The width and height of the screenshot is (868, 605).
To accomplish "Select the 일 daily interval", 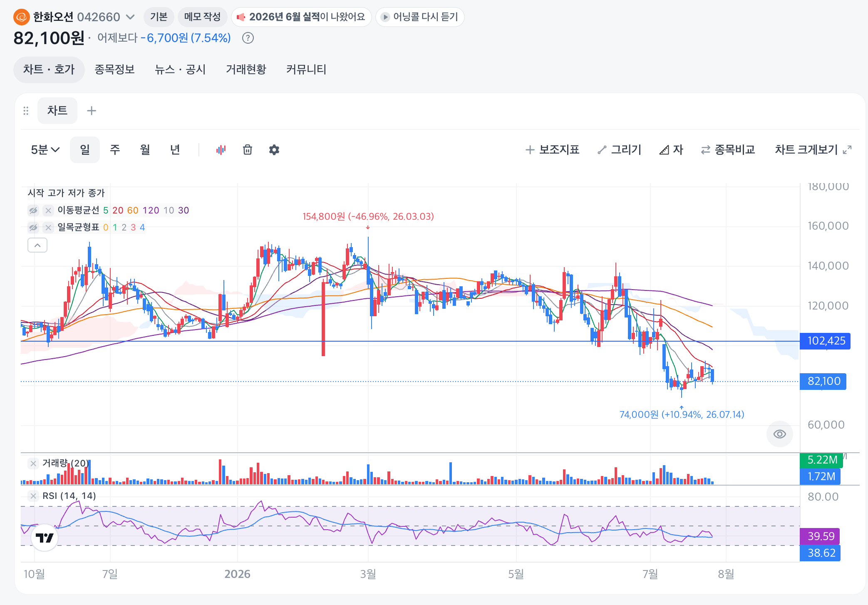I will pyautogui.click(x=85, y=150).
